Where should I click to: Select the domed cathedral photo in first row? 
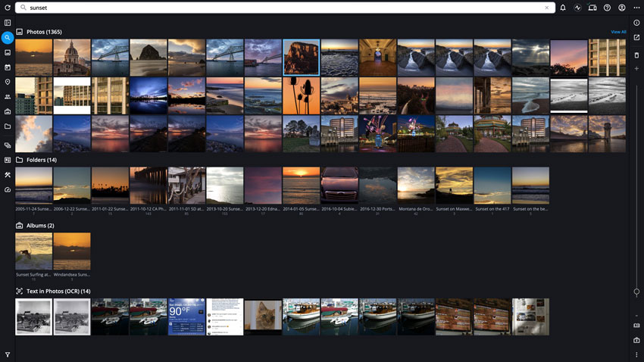pos(72,58)
